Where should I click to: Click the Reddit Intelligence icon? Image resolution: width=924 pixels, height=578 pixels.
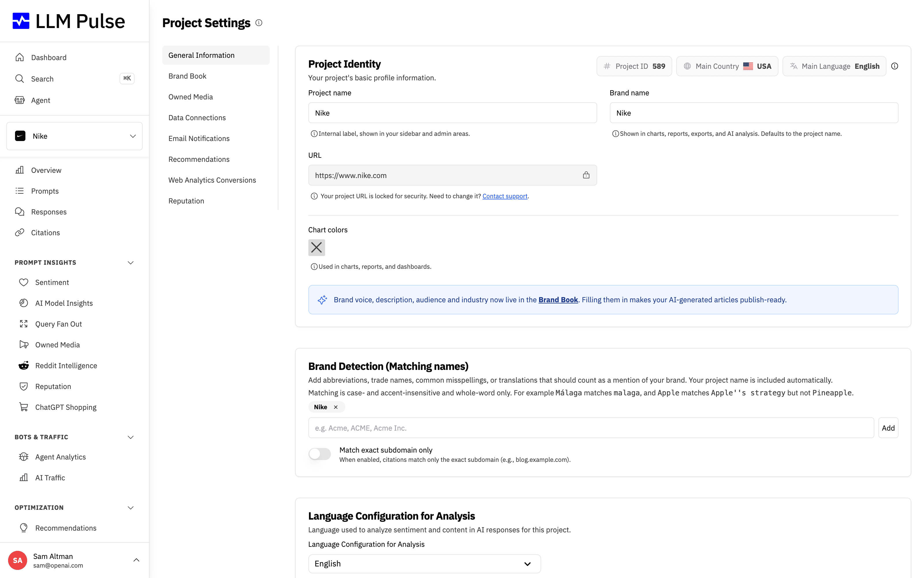click(x=24, y=366)
